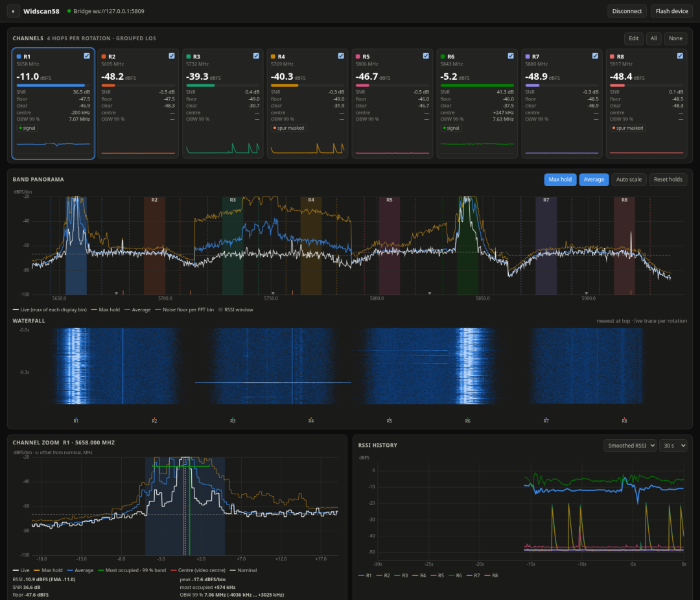Disable the R8 channel checkbox

(680, 56)
